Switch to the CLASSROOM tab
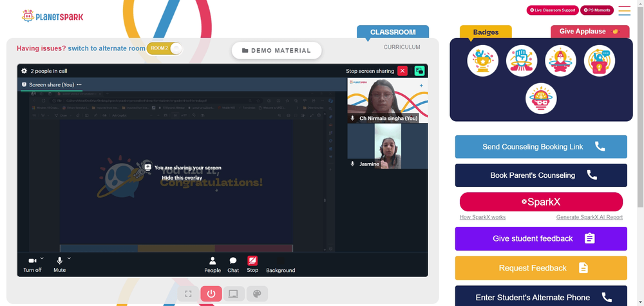644x306 pixels. click(x=393, y=32)
